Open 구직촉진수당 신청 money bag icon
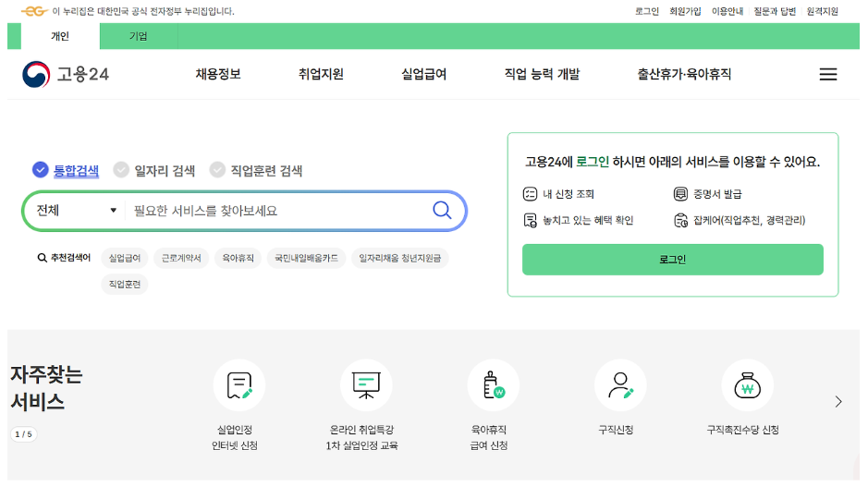Viewport: 868px width, 487px height. pos(747,385)
